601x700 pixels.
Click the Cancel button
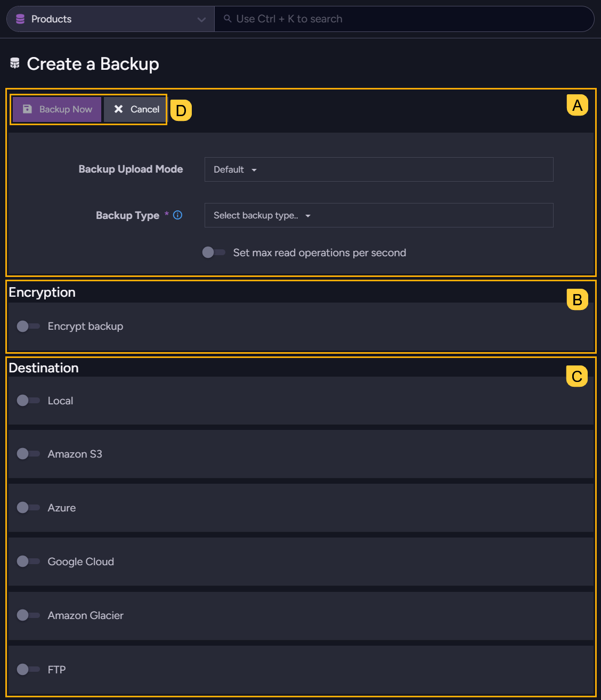coord(135,109)
